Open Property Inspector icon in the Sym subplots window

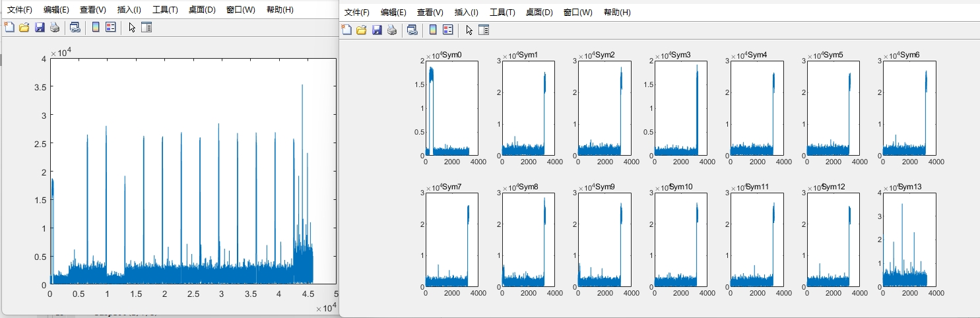pos(484,30)
